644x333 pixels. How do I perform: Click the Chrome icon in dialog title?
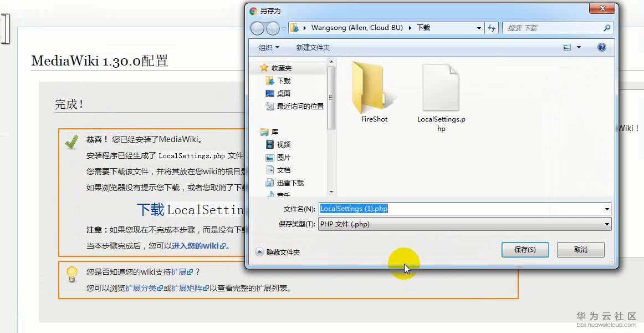point(253,11)
